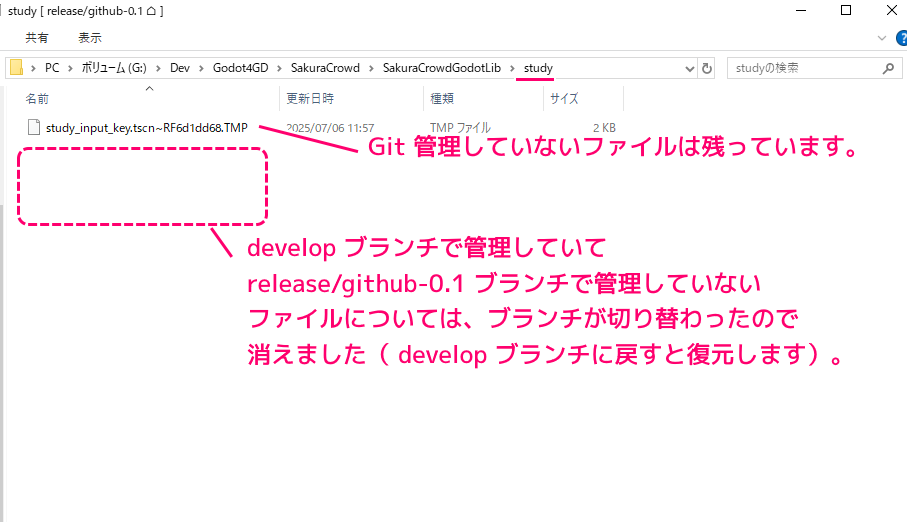
Task: Click the magnifier search icon
Action: (x=887, y=68)
